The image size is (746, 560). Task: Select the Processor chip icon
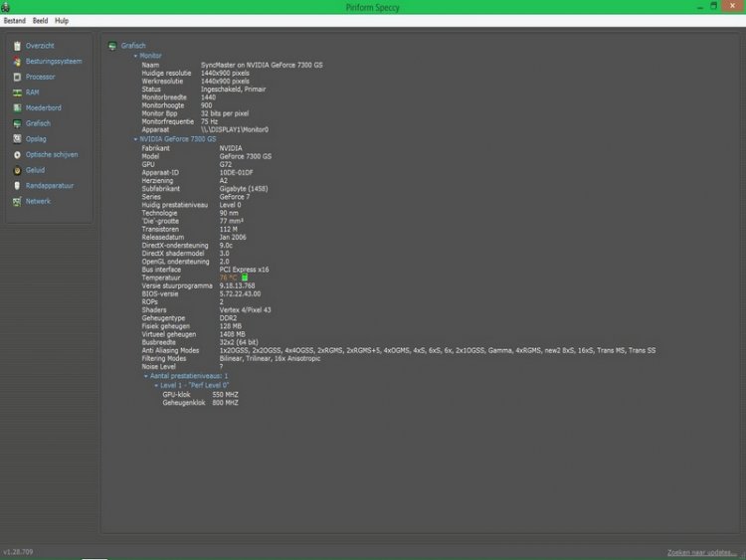point(17,77)
